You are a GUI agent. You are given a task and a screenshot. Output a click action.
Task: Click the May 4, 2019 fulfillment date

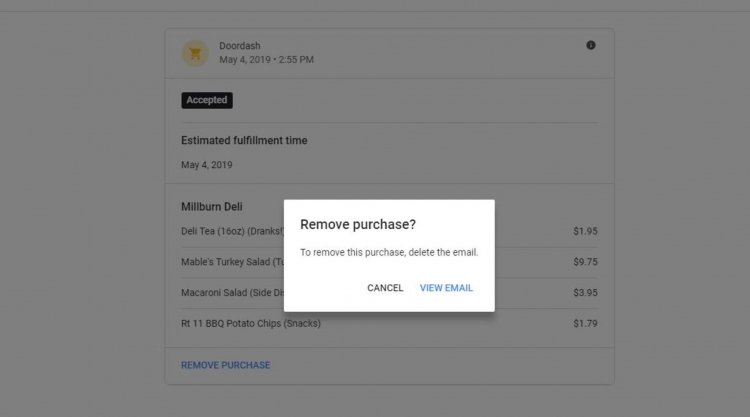tap(207, 165)
